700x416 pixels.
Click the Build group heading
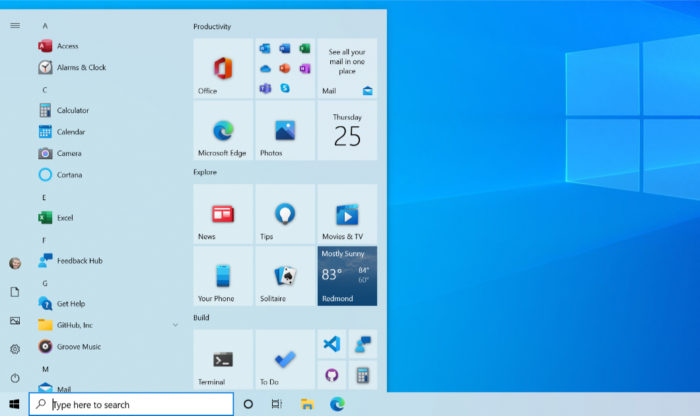[x=201, y=317]
